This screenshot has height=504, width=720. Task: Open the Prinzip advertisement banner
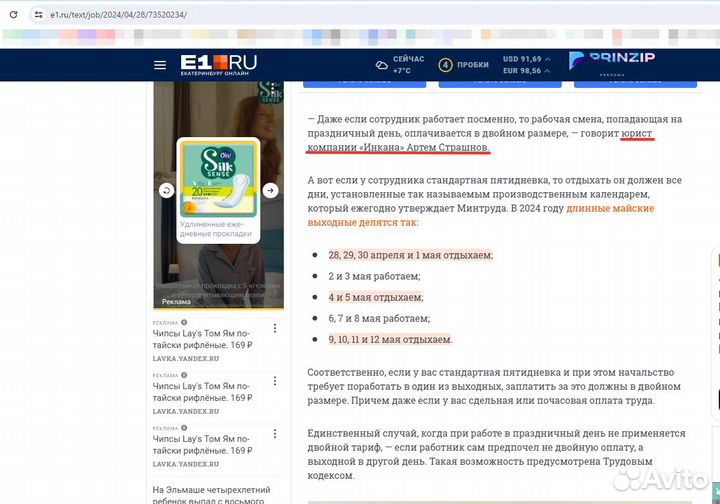[x=612, y=63]
